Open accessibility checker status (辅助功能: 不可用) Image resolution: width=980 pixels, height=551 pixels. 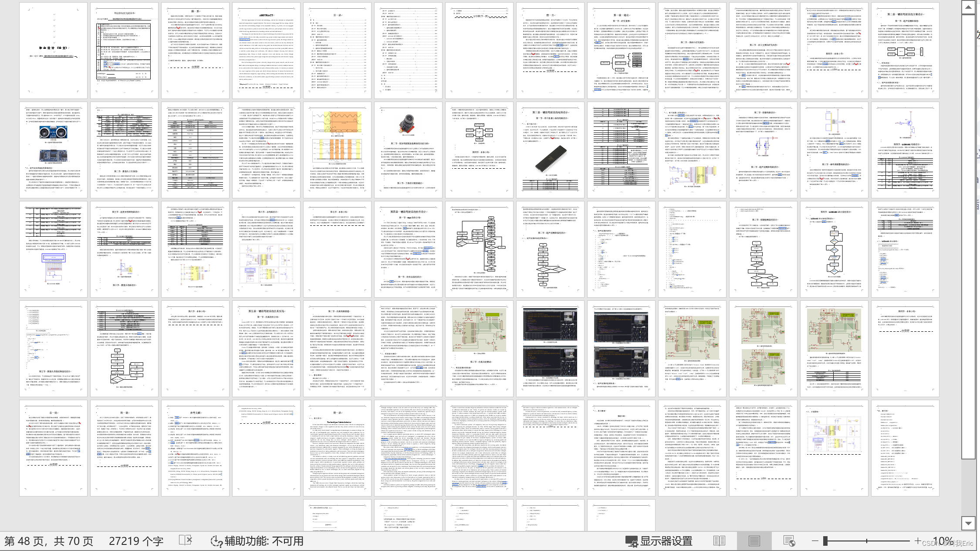pyautogui.click(x=257, y=541)
